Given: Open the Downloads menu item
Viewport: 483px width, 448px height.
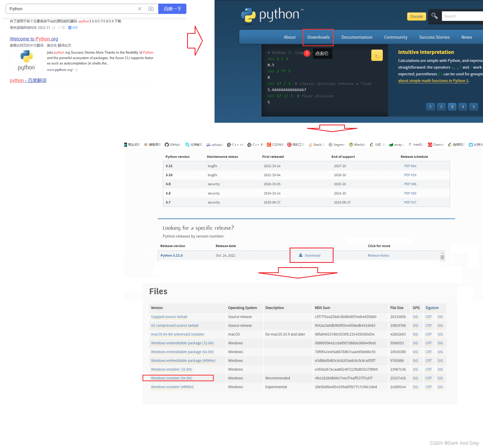Looking at the screenshot, I should 318,37.
